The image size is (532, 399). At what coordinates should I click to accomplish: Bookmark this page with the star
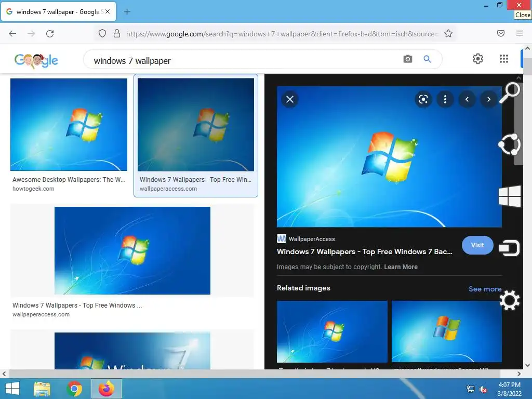point(448,33)
